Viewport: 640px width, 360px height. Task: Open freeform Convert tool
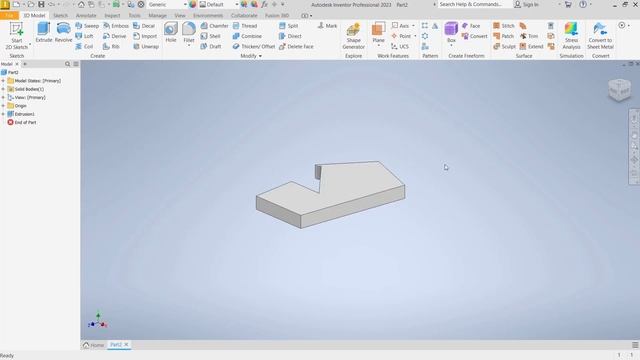(x=475, y=36)
